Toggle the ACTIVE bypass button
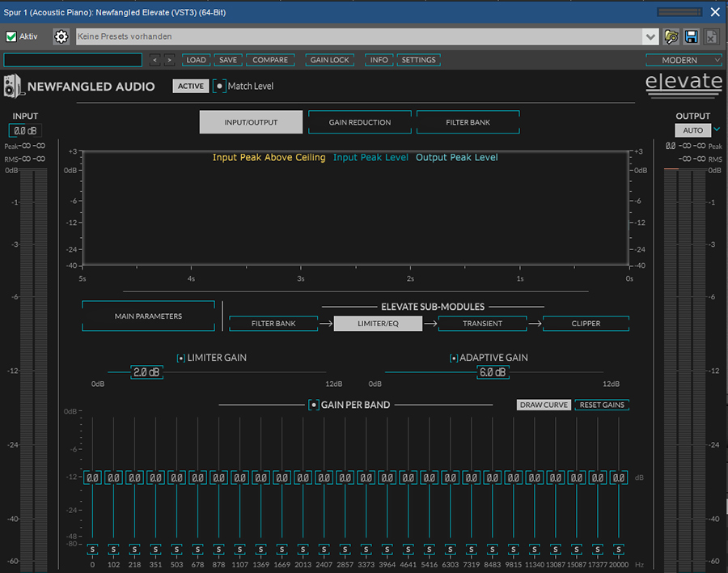The height and width of the screenshot is (573, 728). click(x=191, y=86)
